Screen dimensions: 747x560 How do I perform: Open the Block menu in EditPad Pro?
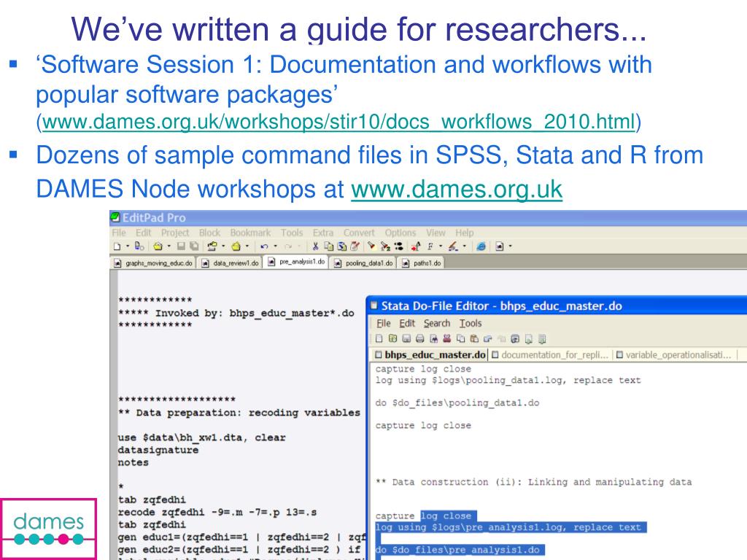(209, 233)
